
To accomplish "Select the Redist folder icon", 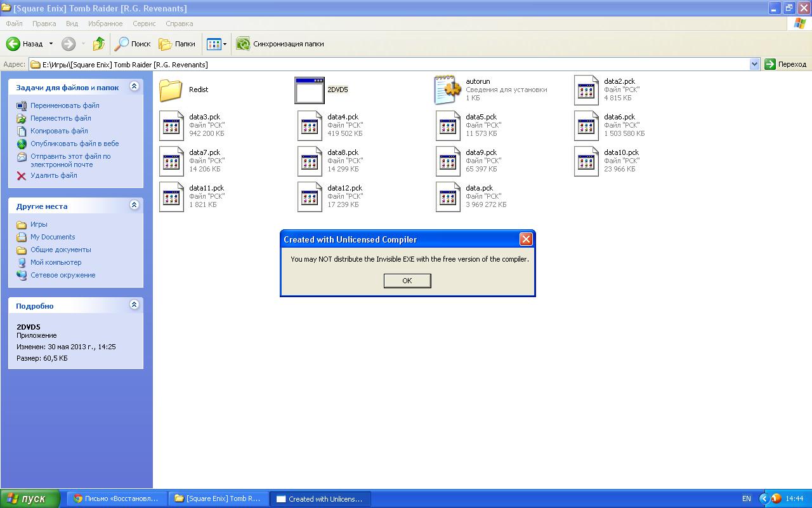I will (171, 90).
